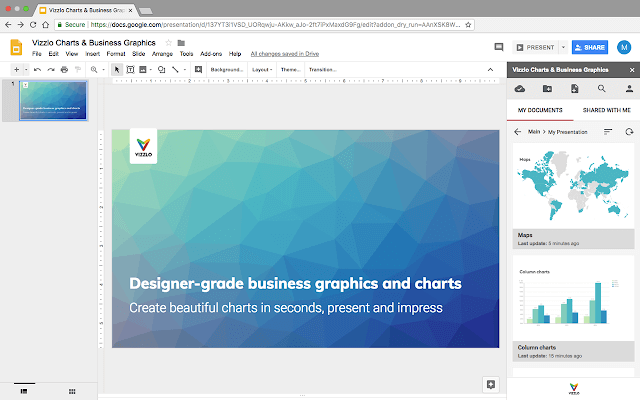Switch to filmstrip view

(24, 391)
